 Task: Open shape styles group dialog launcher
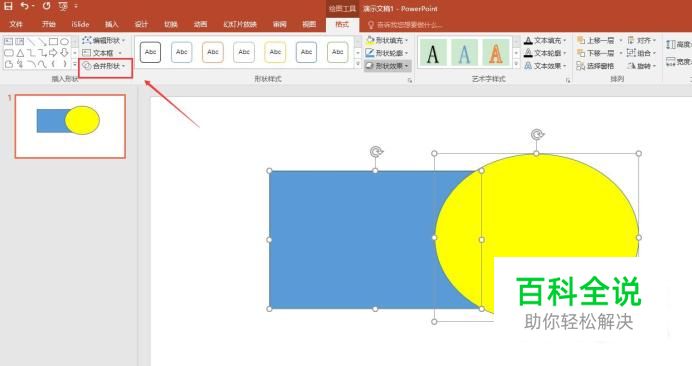(x=410, y=80)
